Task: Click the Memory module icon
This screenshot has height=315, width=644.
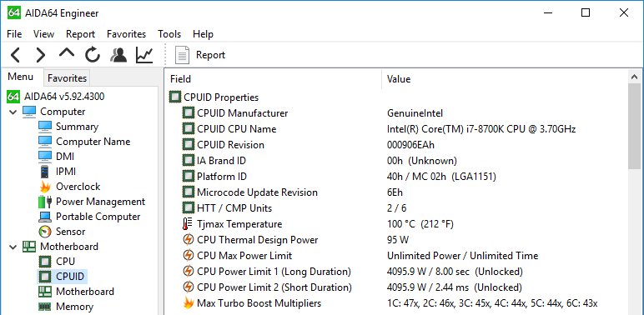Action: (45, 307)
